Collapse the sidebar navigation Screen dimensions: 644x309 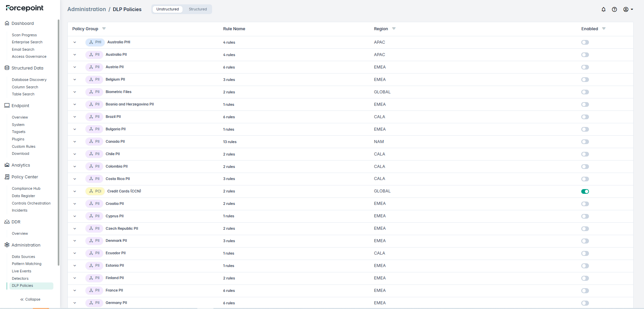[x=30, y=299]
